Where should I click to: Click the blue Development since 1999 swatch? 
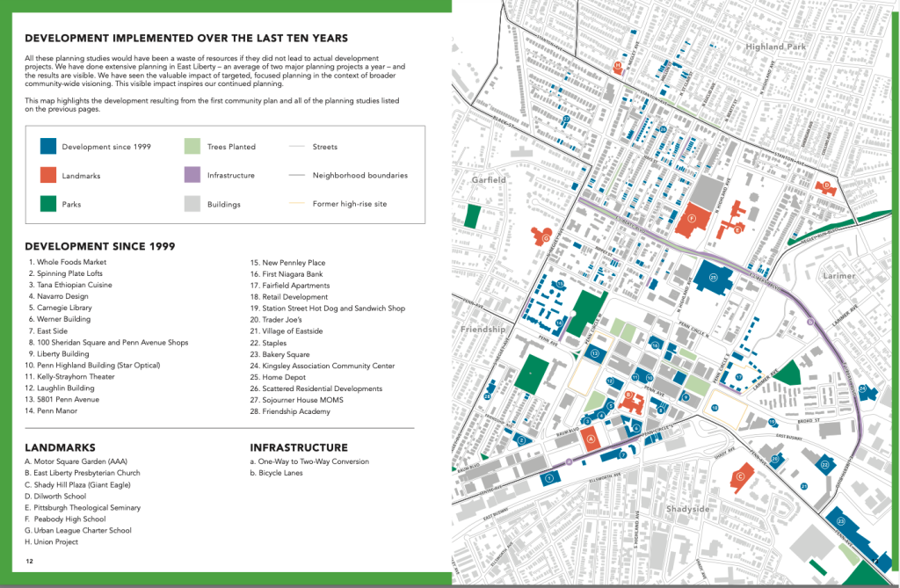[48, 146]
